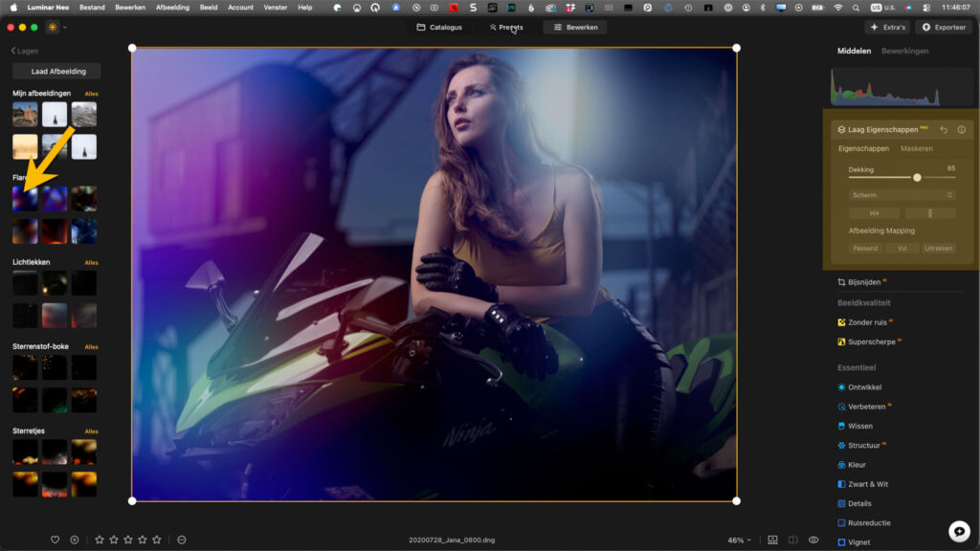Switch to the Maskeren tab

click(x=916, y=148)
